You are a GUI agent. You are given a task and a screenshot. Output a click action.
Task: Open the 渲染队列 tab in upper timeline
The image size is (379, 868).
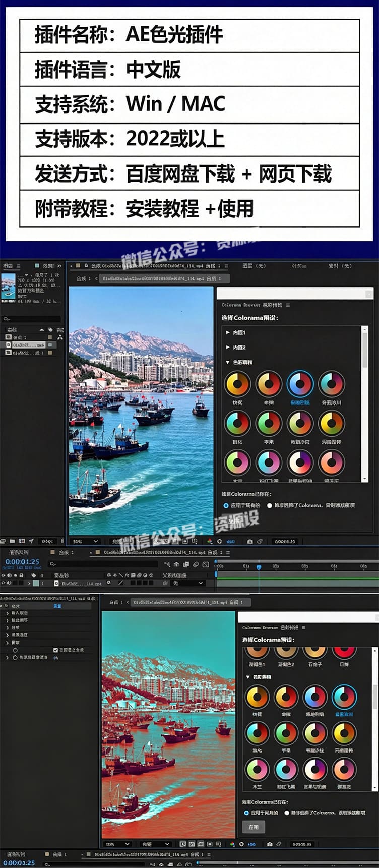19,553
